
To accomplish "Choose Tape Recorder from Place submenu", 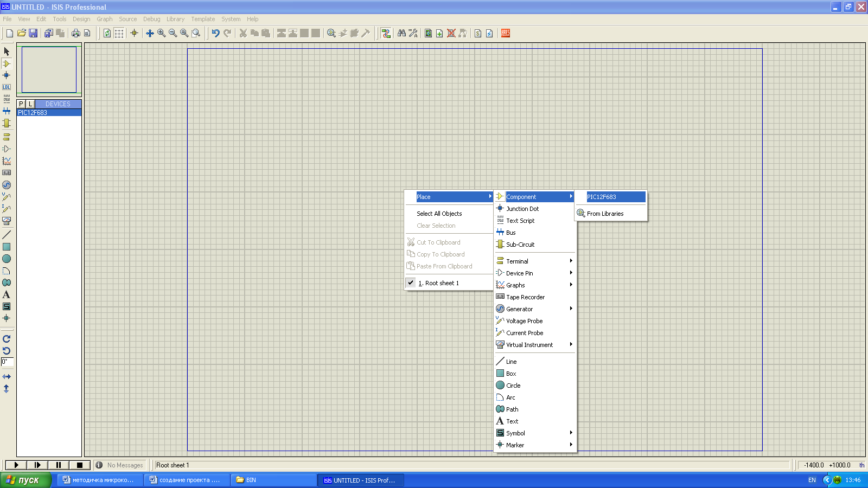I will 534,297.
